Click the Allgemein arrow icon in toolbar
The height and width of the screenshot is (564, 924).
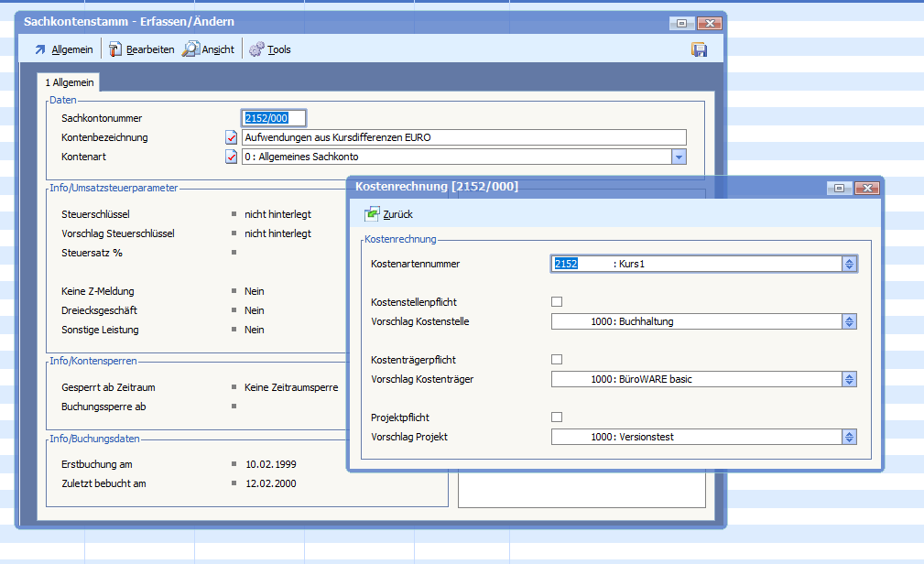pos(40,49)
